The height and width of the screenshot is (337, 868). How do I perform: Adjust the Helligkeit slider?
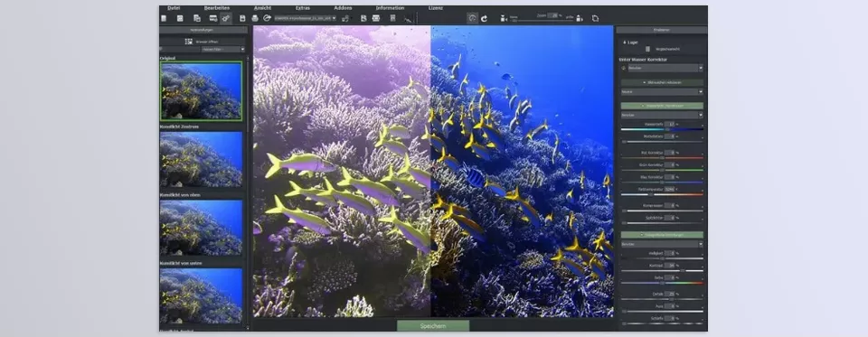(662, 258)
